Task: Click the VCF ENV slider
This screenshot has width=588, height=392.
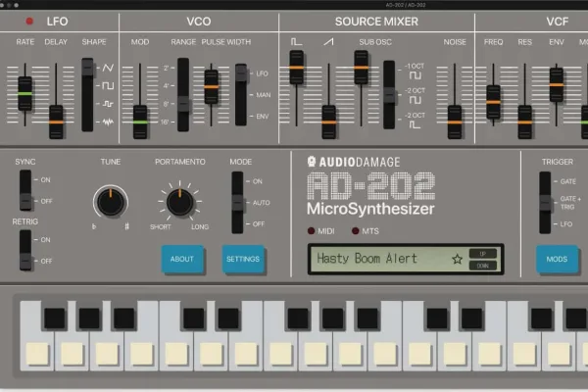Action: 556,85
